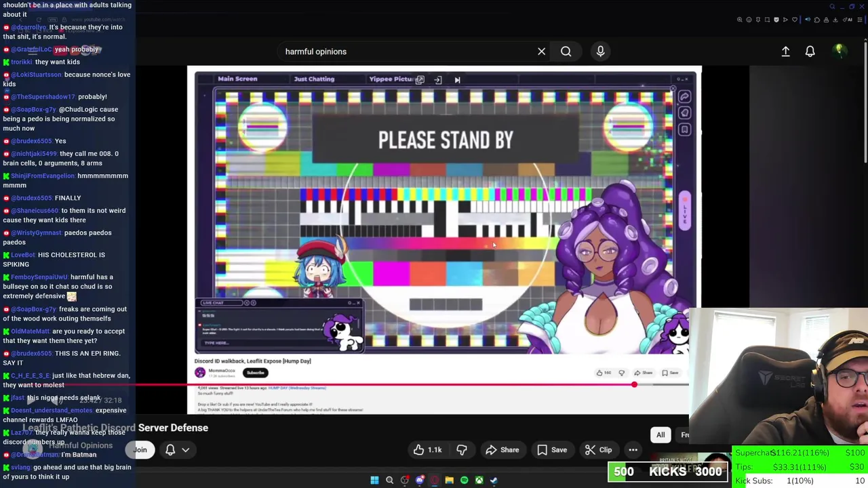
Task: Open the easy setup sliders icon
Action: pos(859,20)
